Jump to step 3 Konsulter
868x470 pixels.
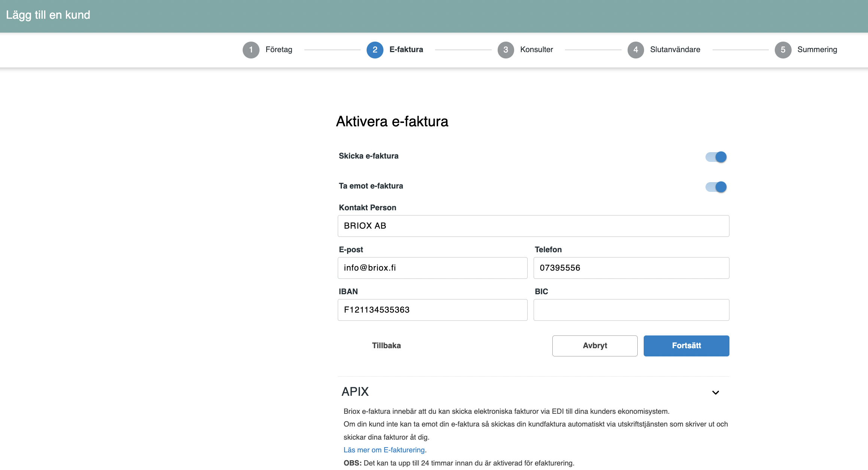(x=525, y=50)
